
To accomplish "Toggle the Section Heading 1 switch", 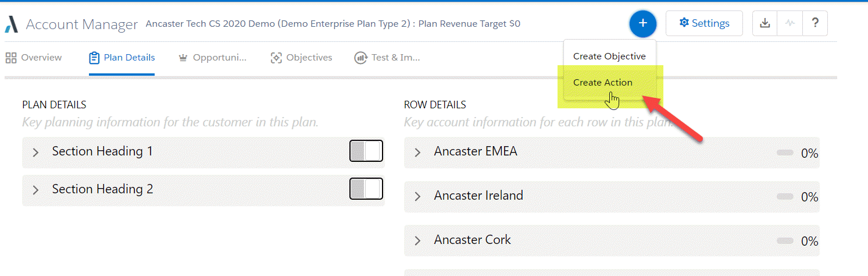I will (x=366, y=151).
